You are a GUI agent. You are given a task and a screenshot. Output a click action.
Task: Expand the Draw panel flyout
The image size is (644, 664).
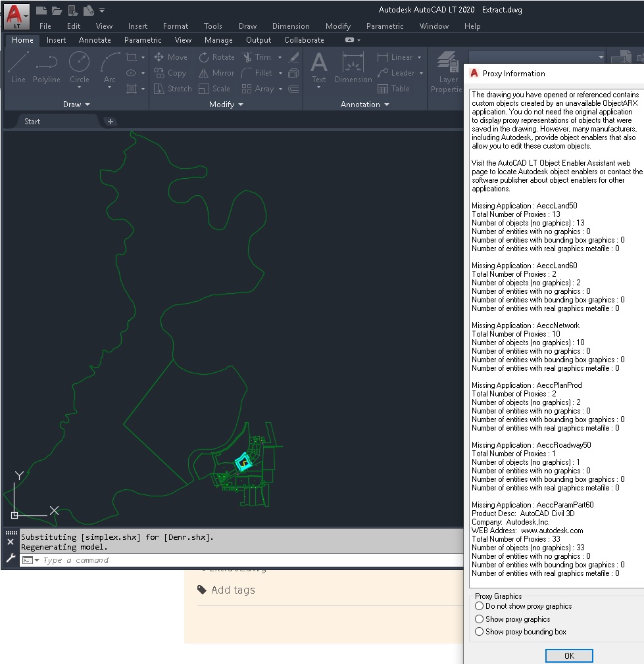pyautogui.click(x=77, y=104)
